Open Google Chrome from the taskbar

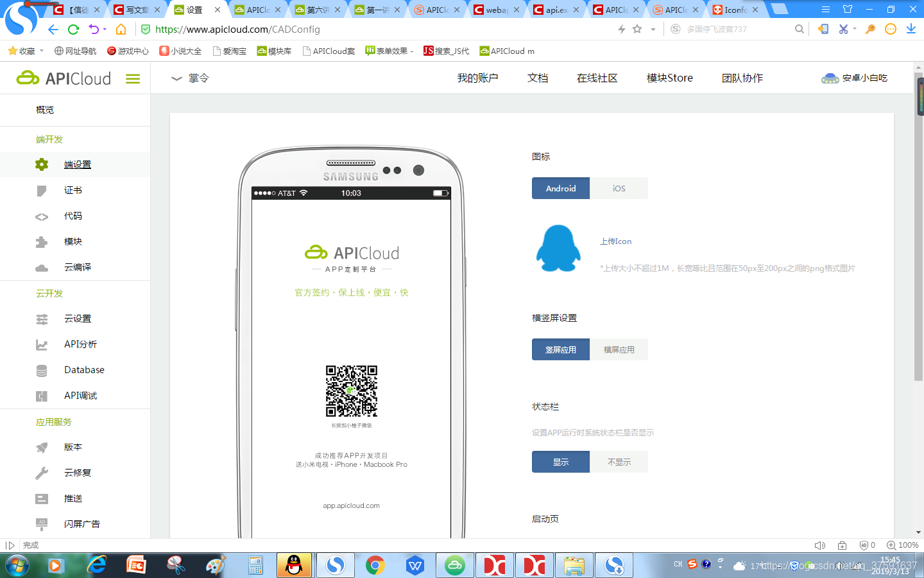coord(375,565)
